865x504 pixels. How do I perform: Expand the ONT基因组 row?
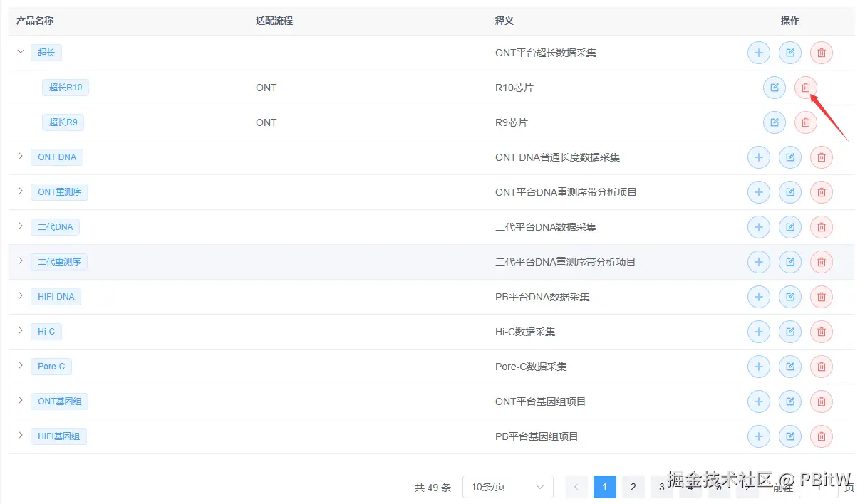pyautogui.click(x=21, y=400)
